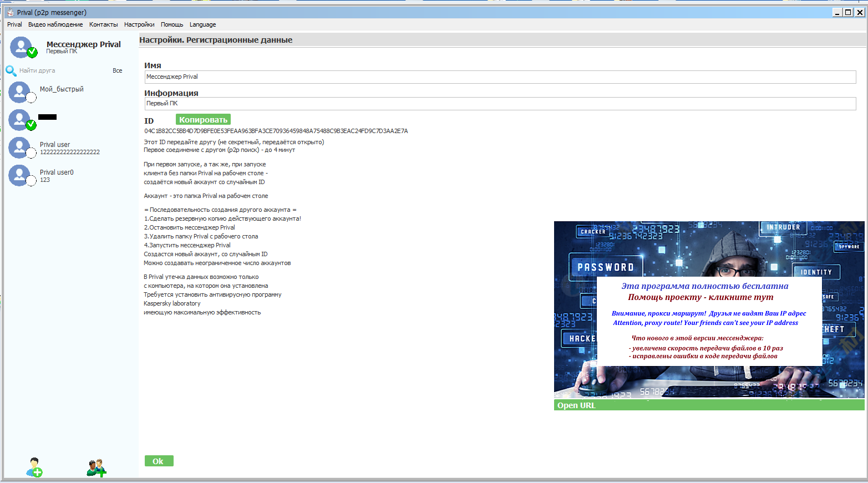Select Prival user 1222... contact avatar
This screenshot has height=483, width=868.
(x=20, y=148)
